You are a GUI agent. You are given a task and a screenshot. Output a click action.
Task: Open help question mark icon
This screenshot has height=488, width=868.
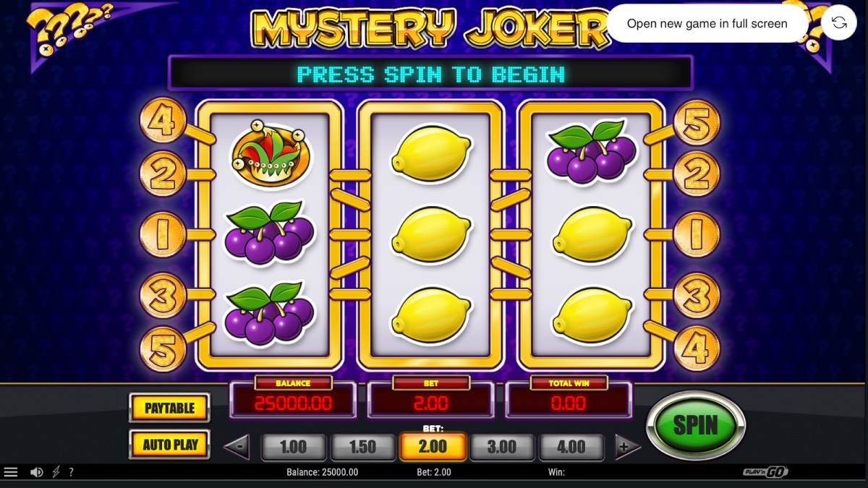(x=71, y=472)
